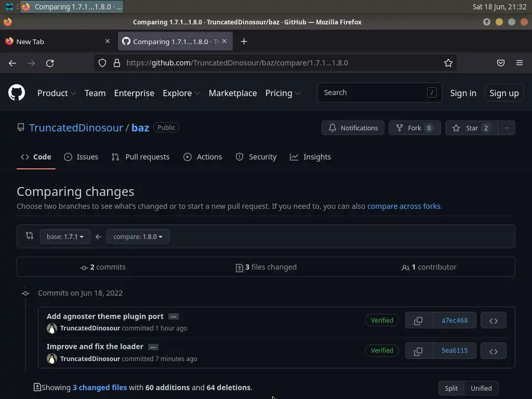Switch to the Pull requests tab

140,157
